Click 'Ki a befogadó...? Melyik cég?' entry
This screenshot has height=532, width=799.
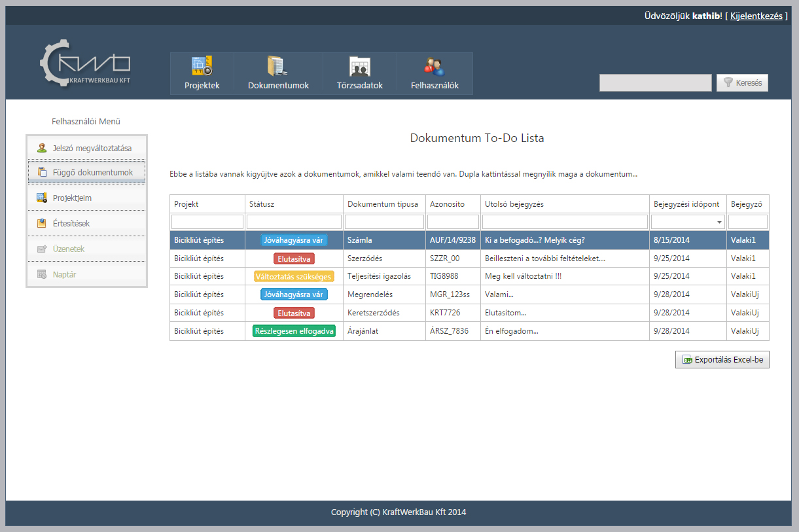pos(535,240)
